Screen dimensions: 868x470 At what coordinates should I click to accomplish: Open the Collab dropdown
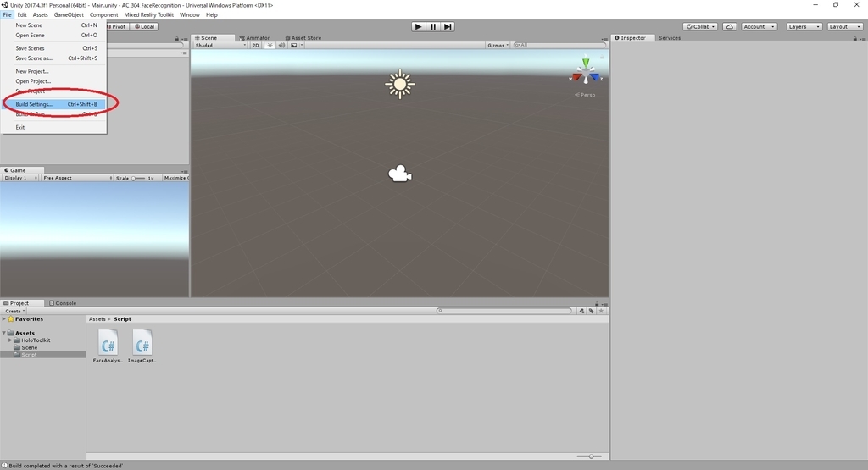coord(700,26)
